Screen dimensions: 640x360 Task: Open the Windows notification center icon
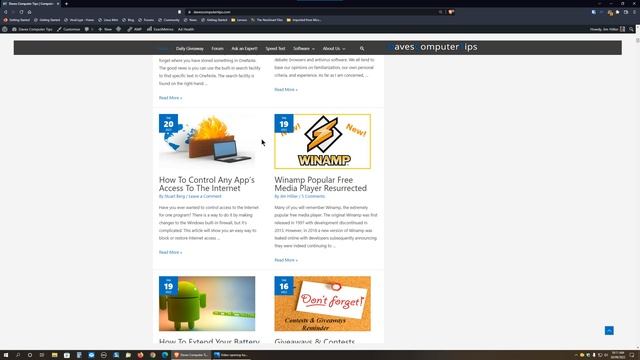(x=632, y=355)
